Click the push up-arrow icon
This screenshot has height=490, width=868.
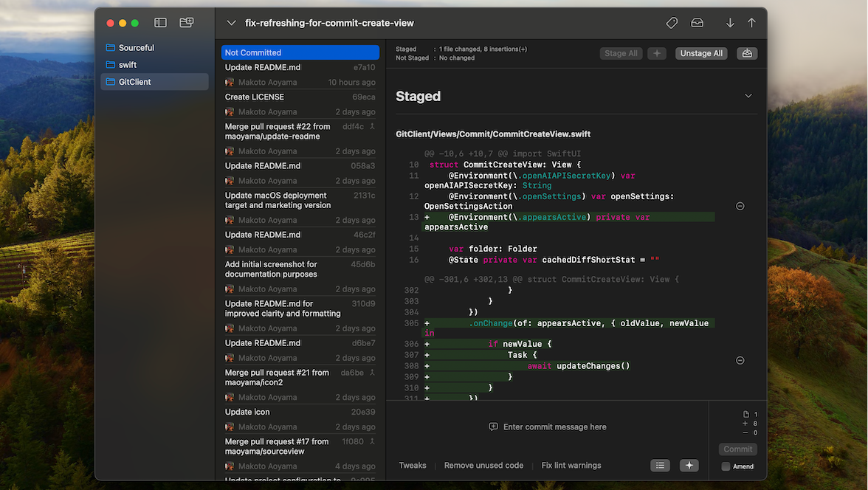(751, 23)
